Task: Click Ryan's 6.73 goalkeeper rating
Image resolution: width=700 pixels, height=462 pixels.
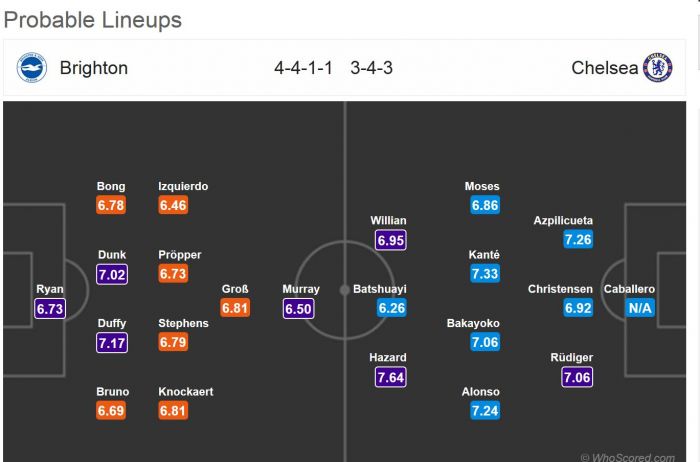Action: click(x=50, y=308)
